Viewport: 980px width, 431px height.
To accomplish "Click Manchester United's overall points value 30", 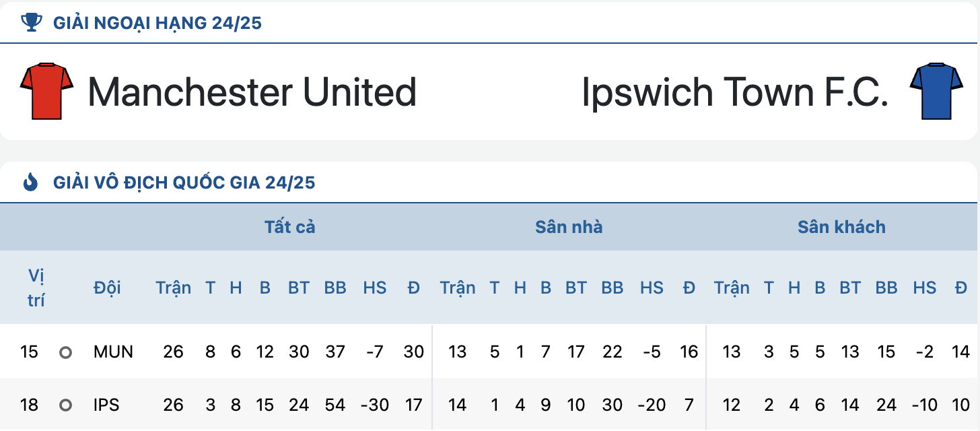I will pos(413,352).
